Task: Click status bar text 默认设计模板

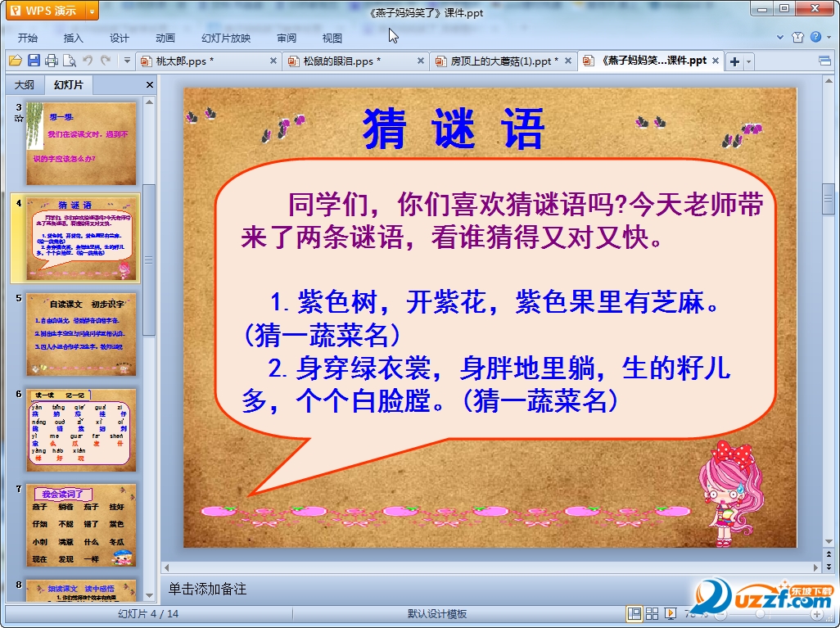Action: [x=436, y=613]
